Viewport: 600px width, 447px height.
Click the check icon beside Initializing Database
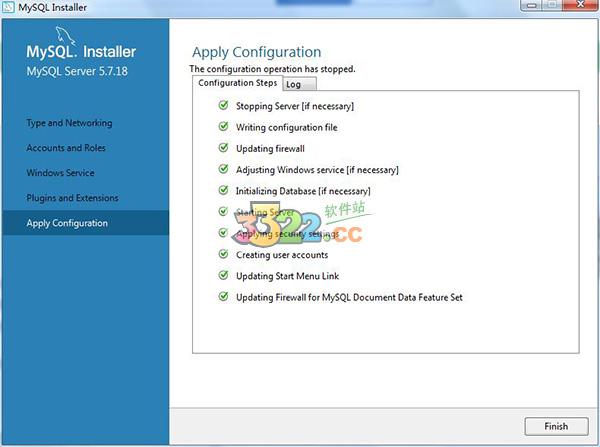click(x=223, y=191)
